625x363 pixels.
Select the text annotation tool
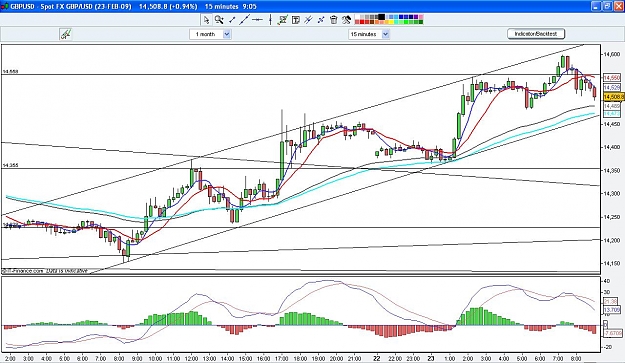coord(296,20)
